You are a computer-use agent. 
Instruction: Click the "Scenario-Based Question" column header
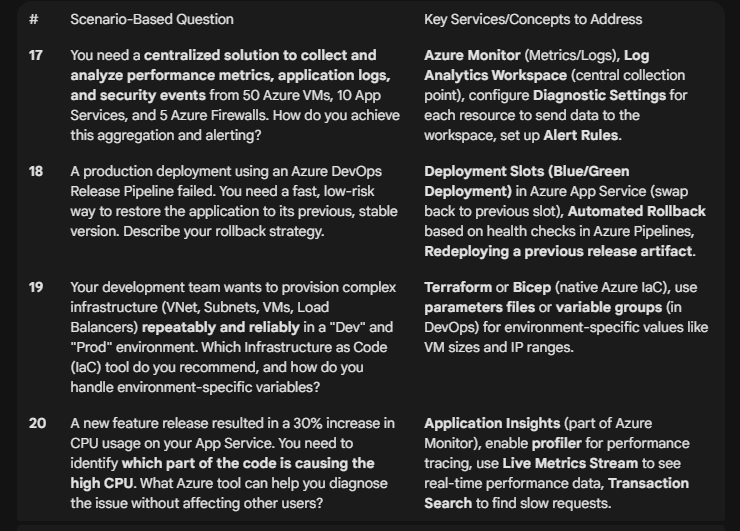click(x=151, y=19)
